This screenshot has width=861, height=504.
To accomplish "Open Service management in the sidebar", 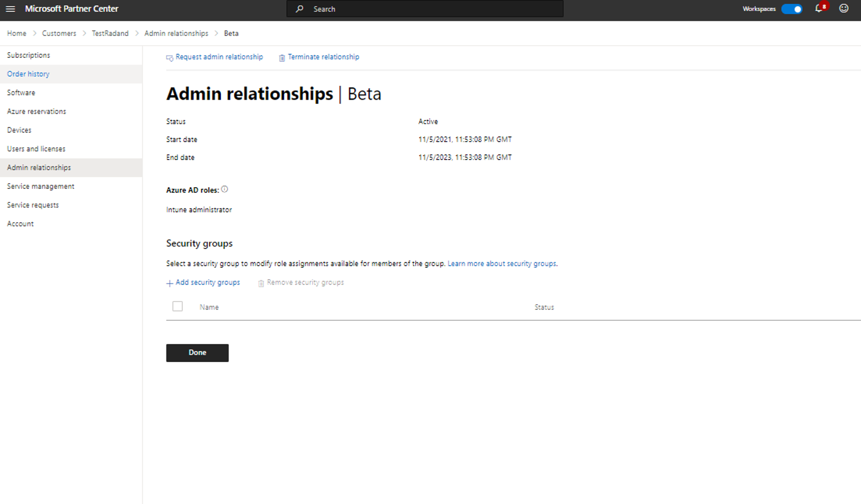I will pos(71,186).
